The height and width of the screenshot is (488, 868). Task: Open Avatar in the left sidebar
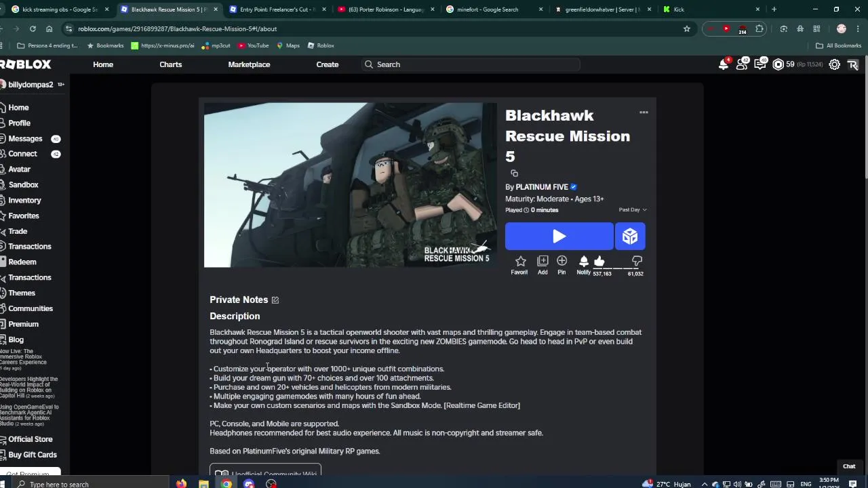(x=19, y=169)
